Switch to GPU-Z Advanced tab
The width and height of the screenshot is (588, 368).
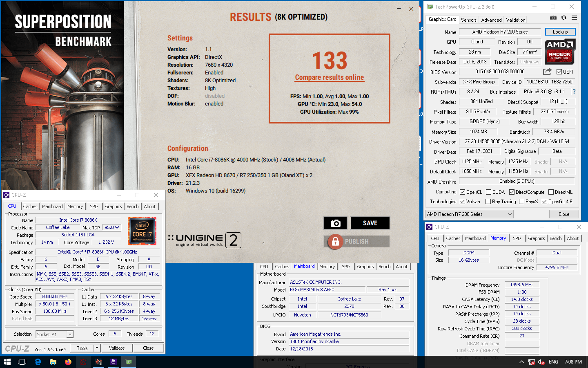point(491,20)
